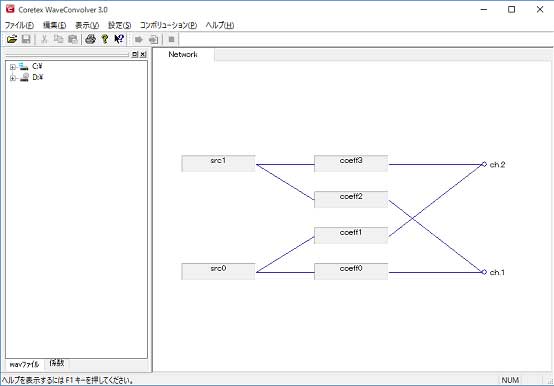This screenshot has height=386, width=554.
Task: Switch to the 係数 tab
Action: point(57,363)
